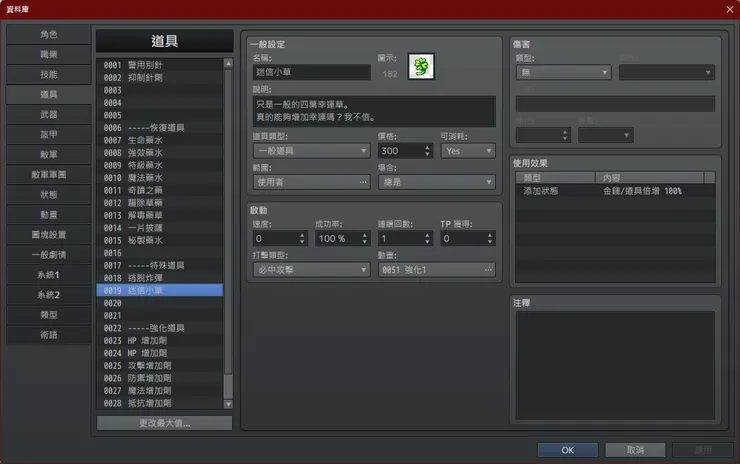This screenshot has height=464, width=740.
Task: Open the 系統1 tab
Action: click(49, 275)
